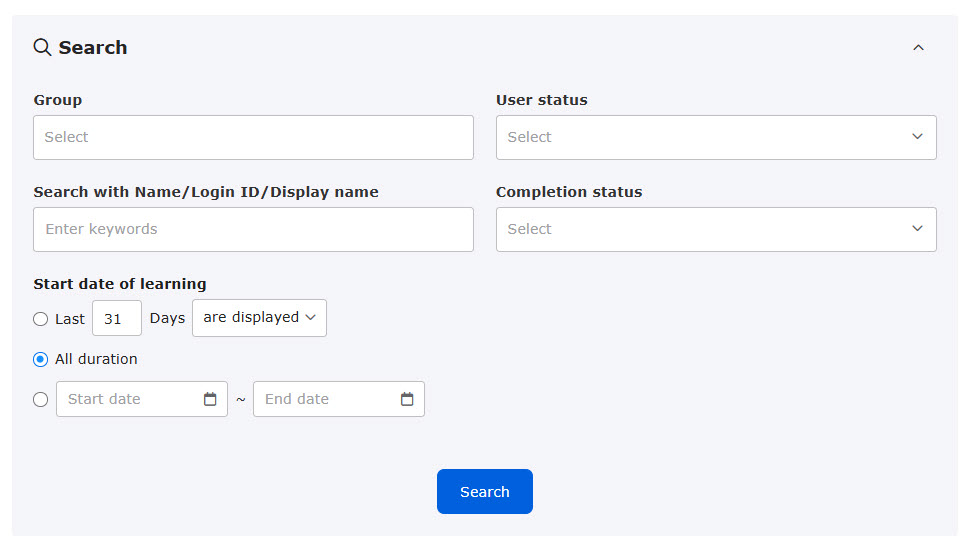
Task: Click the All duration label text
Action: pos(96,359)
